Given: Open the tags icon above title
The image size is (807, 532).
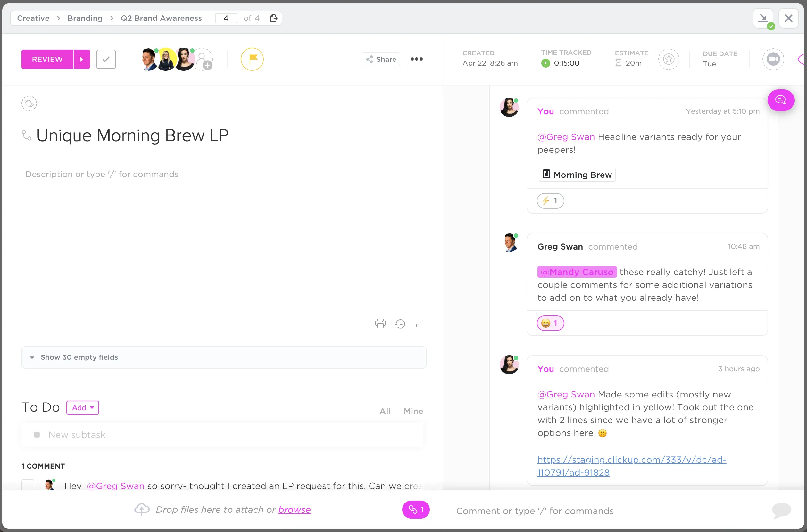Looking at the screenshot, I should tap(29, 103).
